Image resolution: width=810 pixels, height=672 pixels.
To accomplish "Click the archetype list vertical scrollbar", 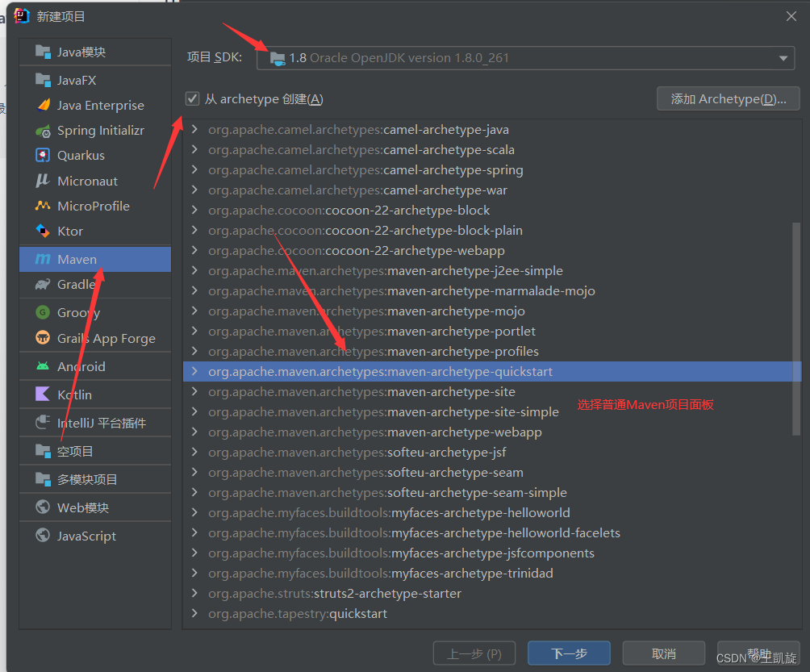I will (796, 329).
